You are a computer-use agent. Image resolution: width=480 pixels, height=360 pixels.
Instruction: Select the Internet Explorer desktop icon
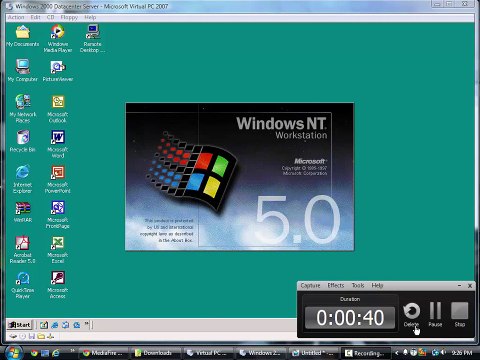click(22, 179)
